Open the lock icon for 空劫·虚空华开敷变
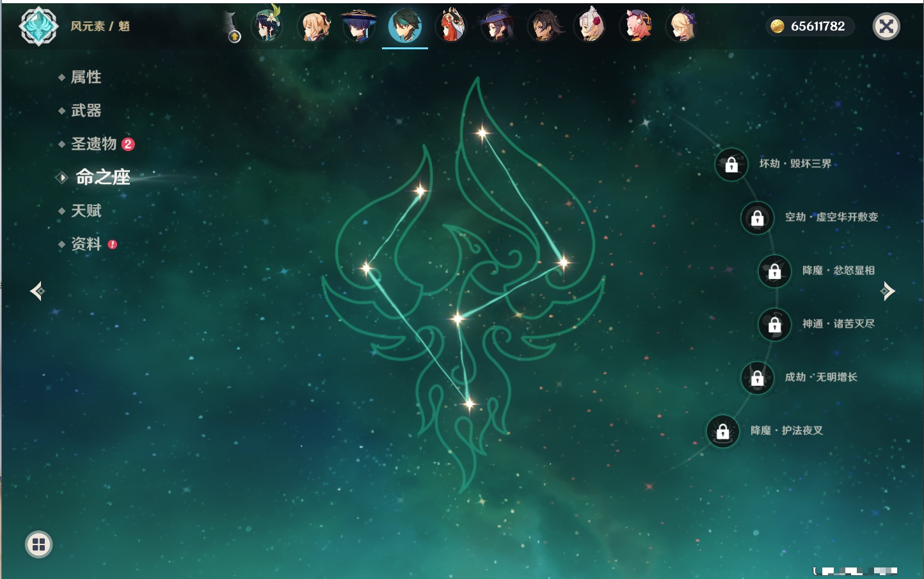Screen dimensions: 924x579 pyautogui.click(x=757, y=218)
